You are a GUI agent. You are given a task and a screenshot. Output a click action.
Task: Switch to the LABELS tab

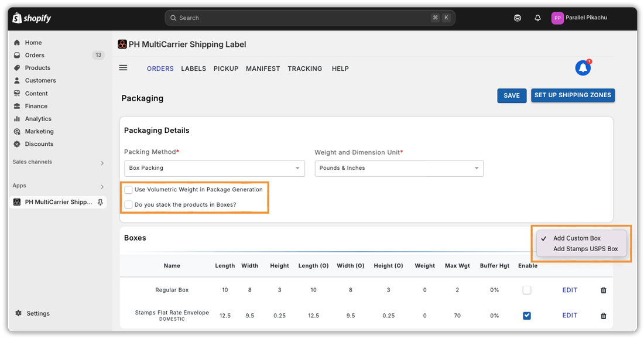pos(193,69)
